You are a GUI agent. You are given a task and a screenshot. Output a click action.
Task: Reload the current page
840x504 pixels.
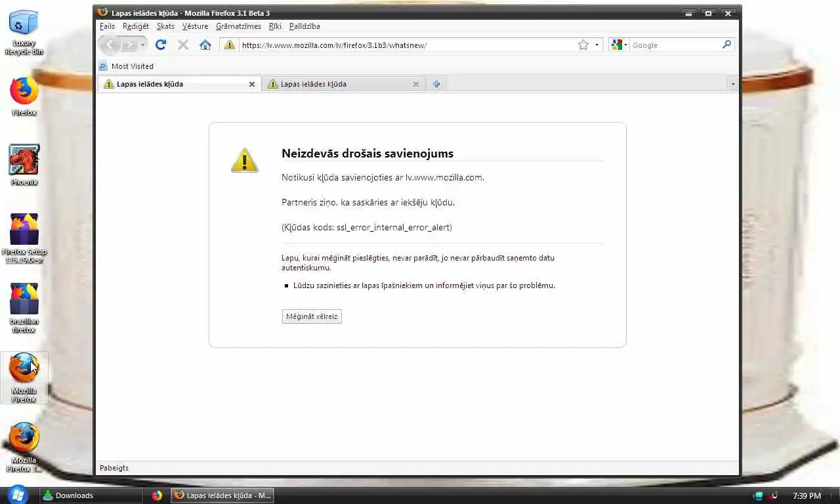[161, 45]
